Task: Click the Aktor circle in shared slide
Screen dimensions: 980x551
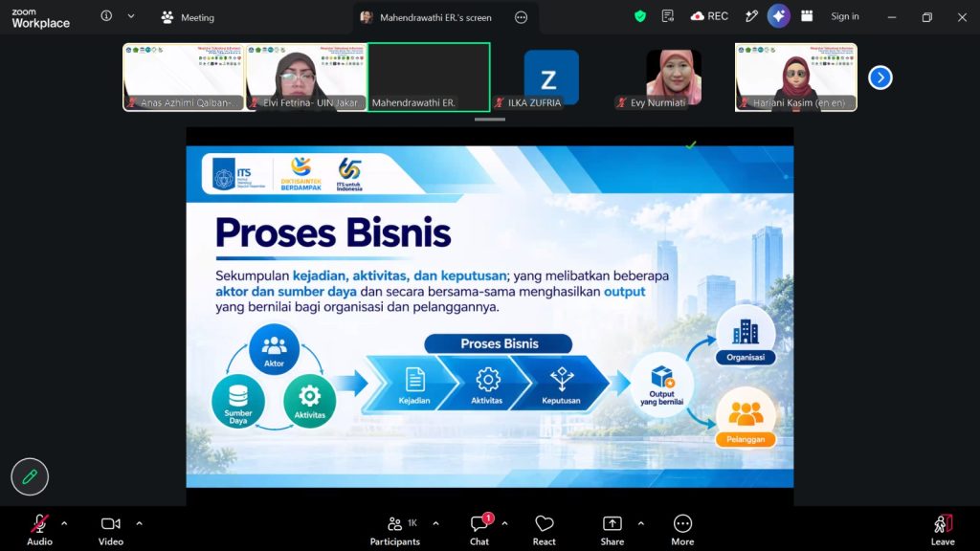Action: click(x=274, y=349)
